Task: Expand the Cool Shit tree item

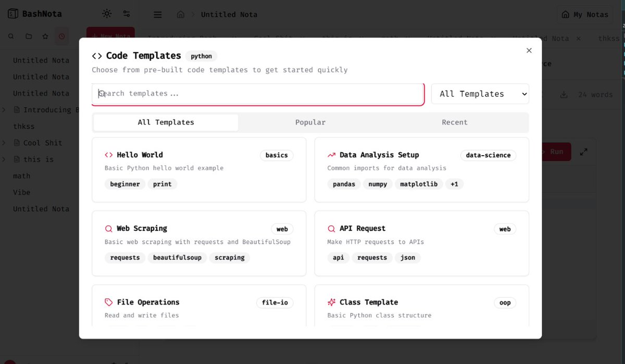Action: click(x=4, y=143)
